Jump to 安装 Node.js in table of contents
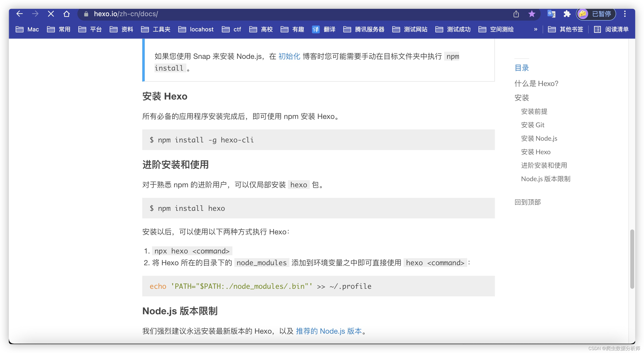Image resolution: width=644 pixels, height=353 pixels. point(539,139)
